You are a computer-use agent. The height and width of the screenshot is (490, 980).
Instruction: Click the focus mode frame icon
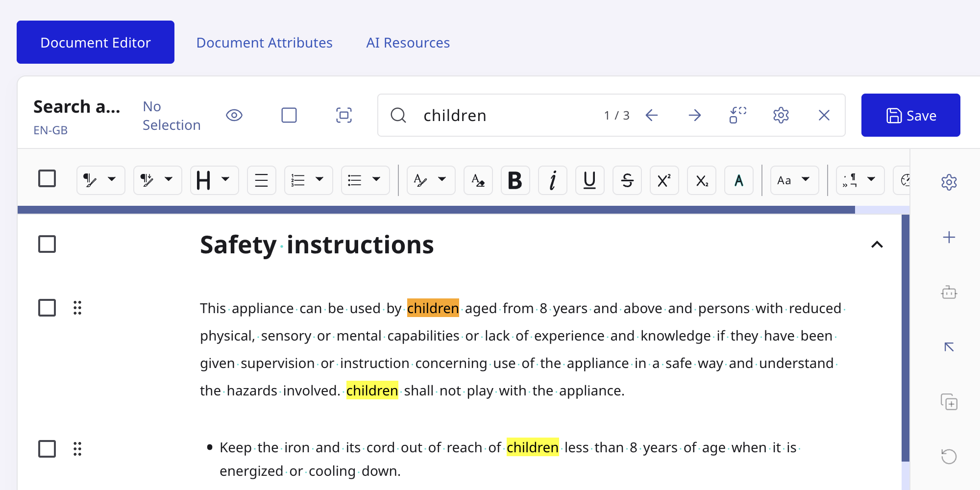pos(344,115)
